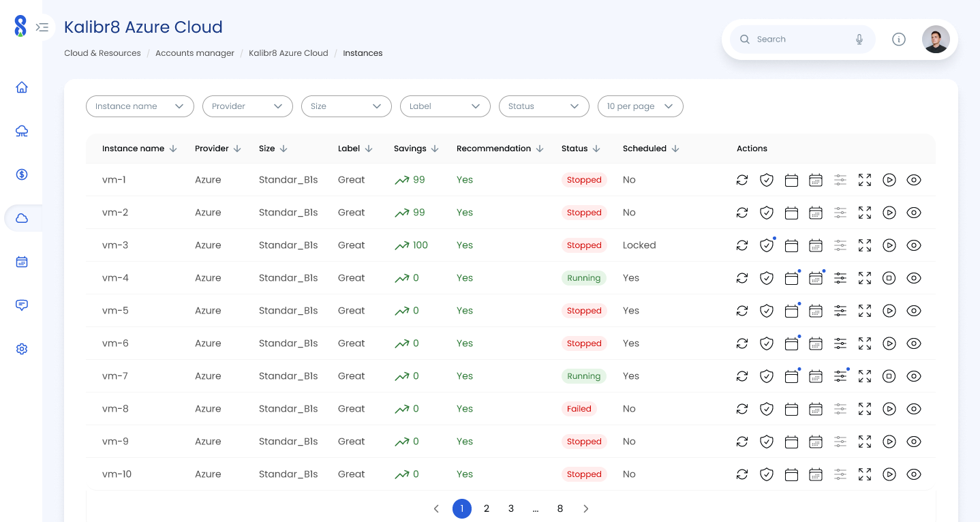The width and height of the screenshot is (980, 522).
Task: Click the sliders settings icon for vm-7
Action: (840, 376)
